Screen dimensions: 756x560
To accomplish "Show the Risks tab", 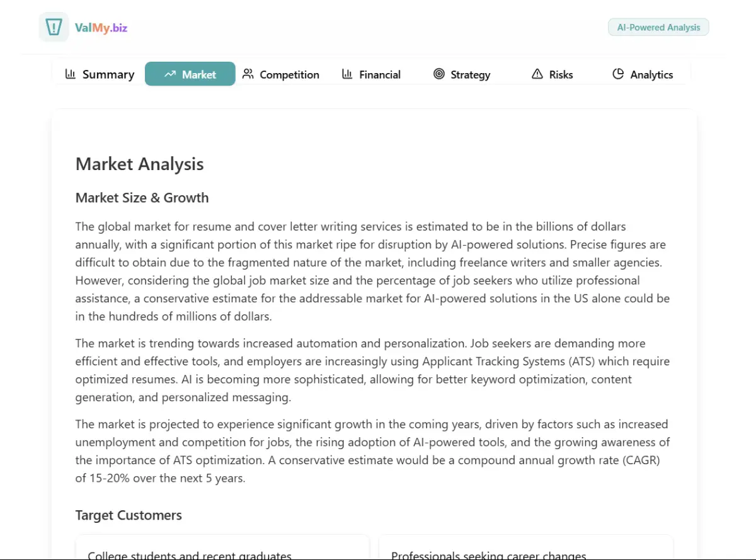I will pos(561,74).
